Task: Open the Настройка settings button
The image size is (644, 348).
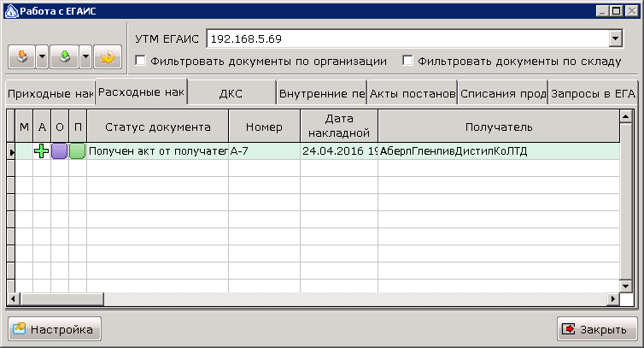Action: coord(55,329)
